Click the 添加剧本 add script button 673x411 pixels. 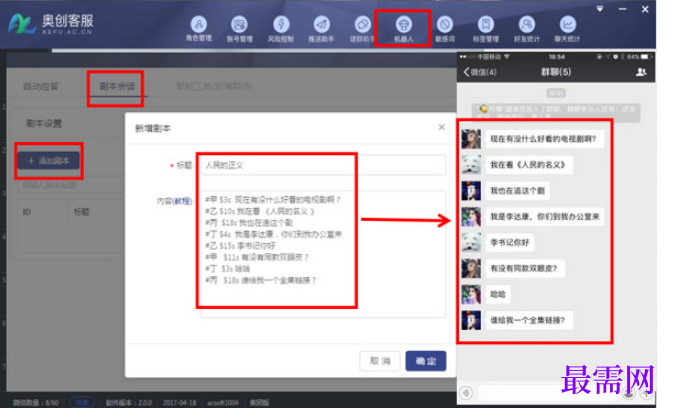[x=49, y=161]
